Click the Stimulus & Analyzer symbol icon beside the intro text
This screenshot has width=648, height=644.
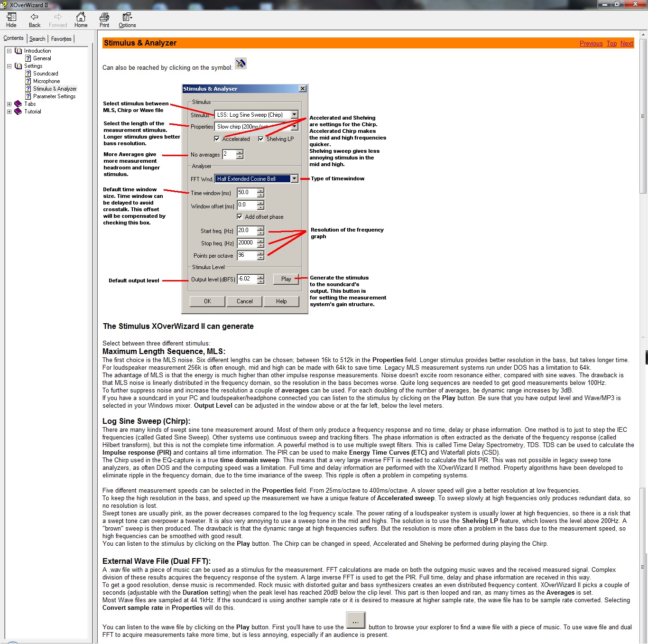(241, 64)
